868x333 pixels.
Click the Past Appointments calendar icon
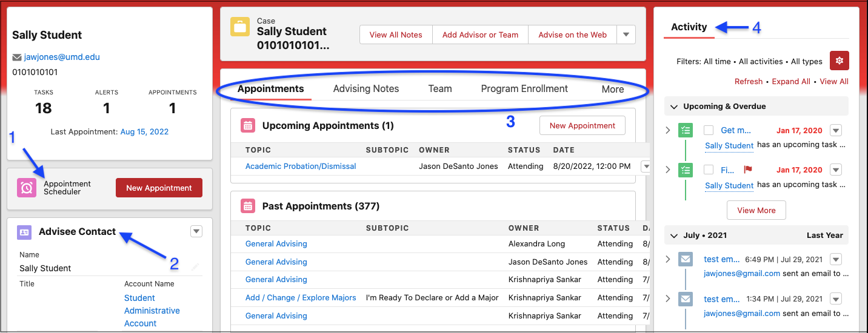click(247, 206)
